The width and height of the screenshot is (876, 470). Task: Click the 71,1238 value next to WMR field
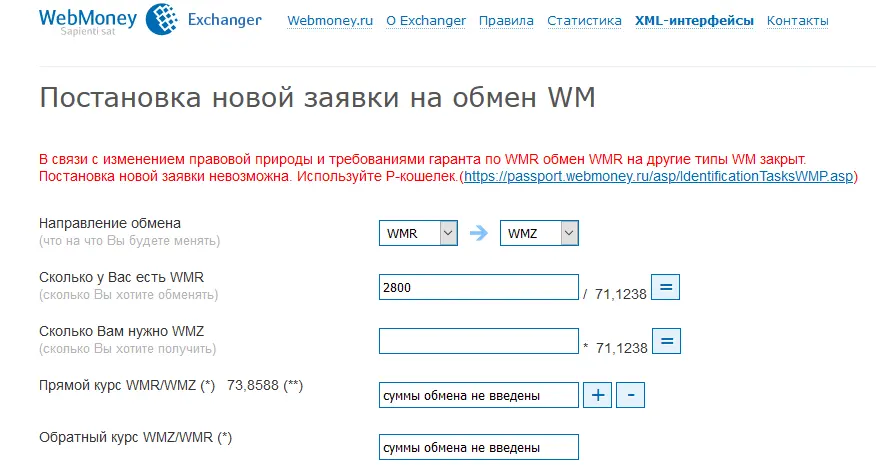point(620,294)
